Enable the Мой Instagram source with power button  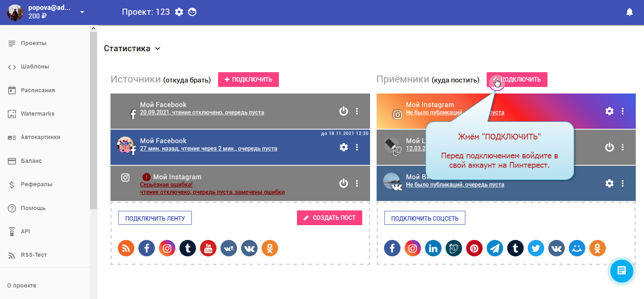coord(343,183)
